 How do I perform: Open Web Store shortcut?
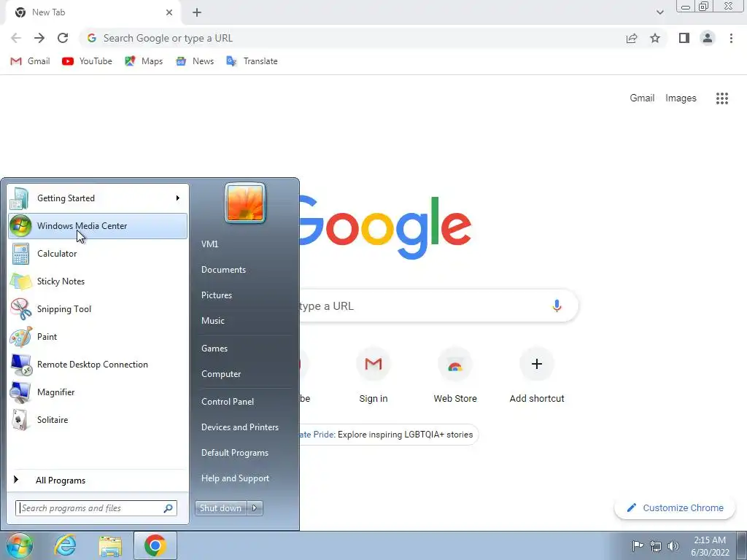click(x=455, y=376)
